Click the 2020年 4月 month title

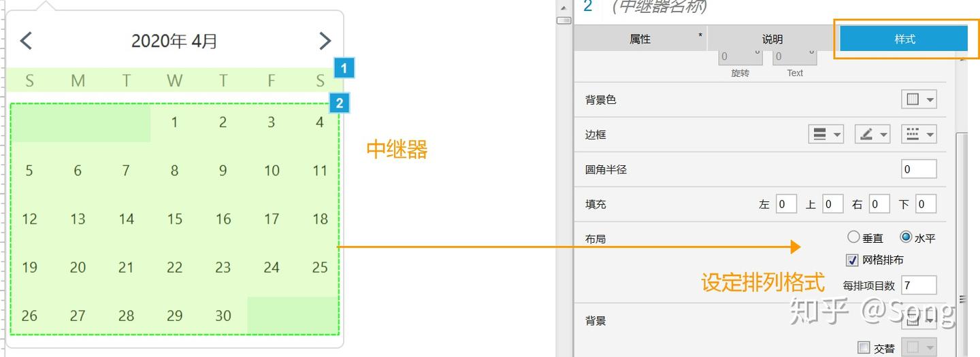coord(174,41)
